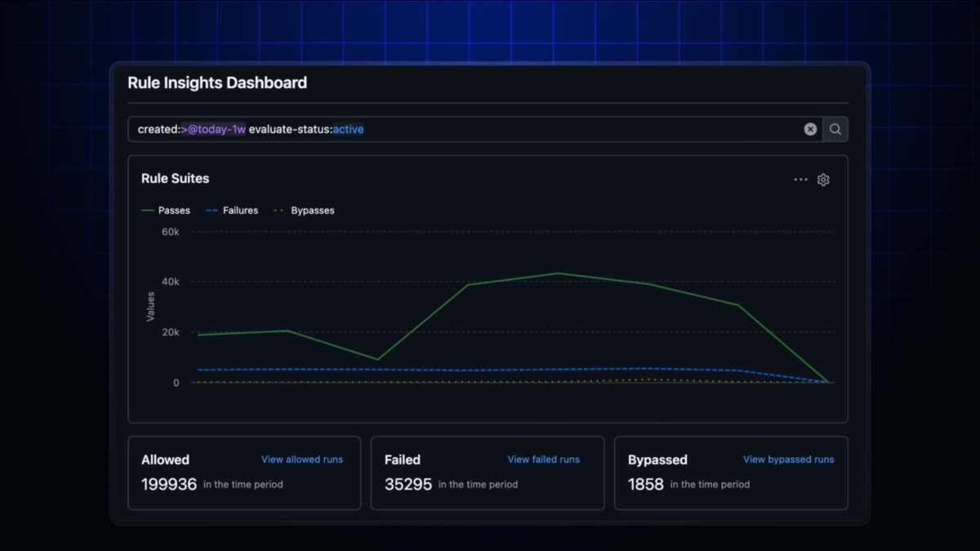
Task: Click the Failed card title
Action: pos(403,460)
